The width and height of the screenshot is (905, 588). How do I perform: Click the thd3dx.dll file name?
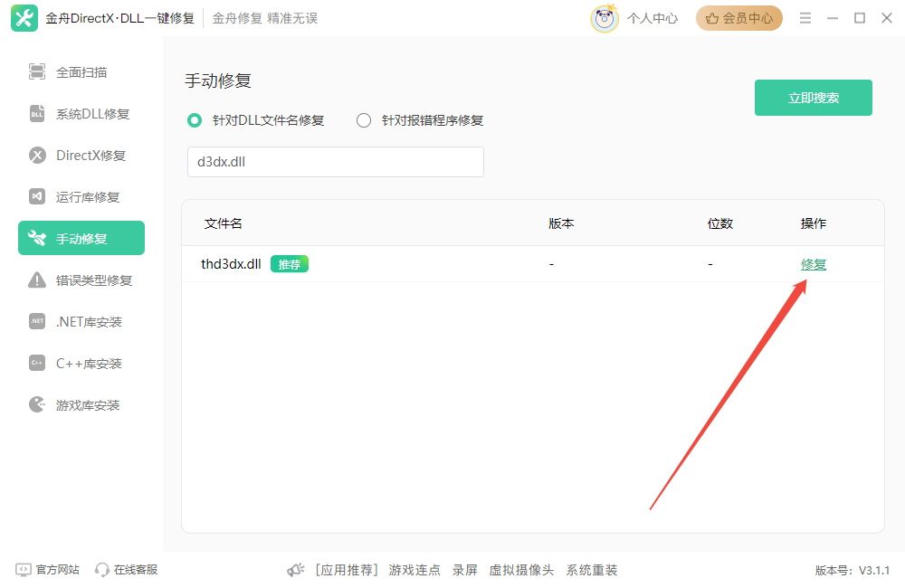[231, 264]
